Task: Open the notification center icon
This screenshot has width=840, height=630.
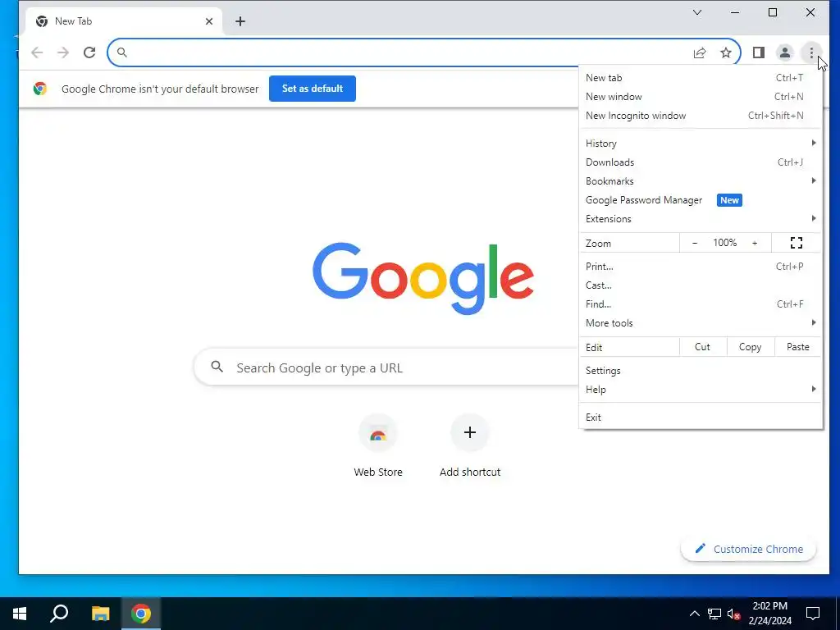Action: point(813,614)
